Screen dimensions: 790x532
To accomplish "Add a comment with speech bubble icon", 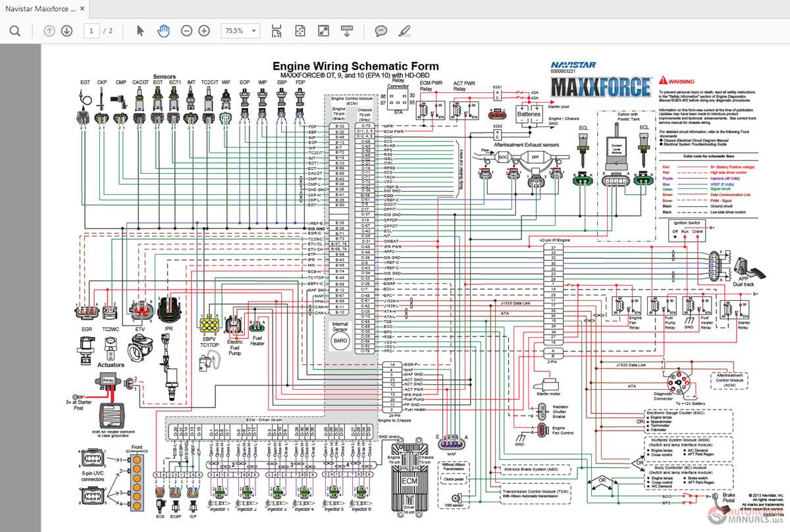I will pos(381,31).
